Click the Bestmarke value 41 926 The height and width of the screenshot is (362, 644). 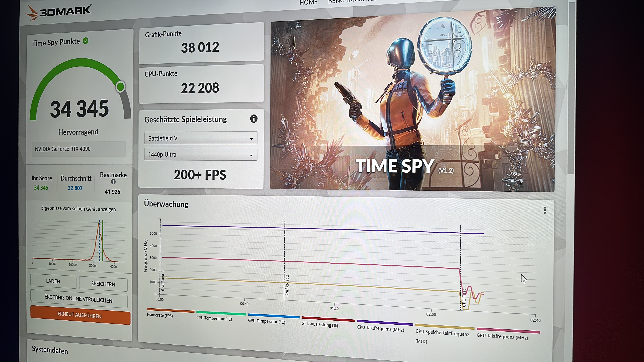point(113,192)
